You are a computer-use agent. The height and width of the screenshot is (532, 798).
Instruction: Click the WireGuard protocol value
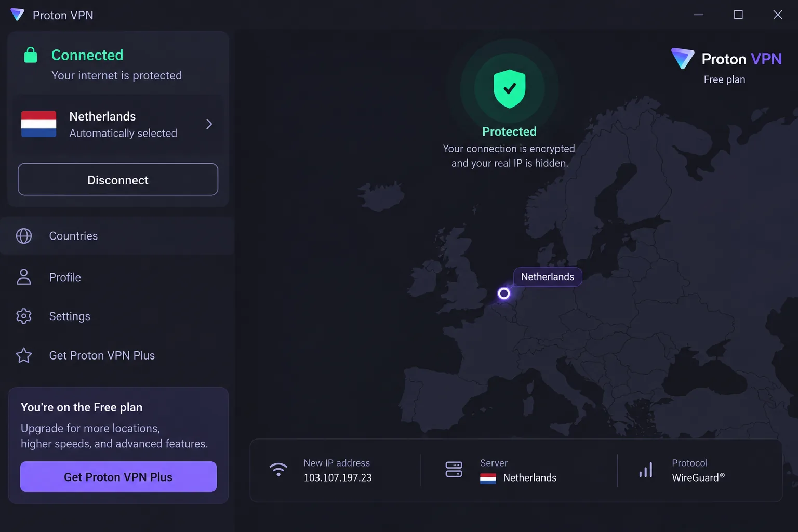(x=698, y=478)
